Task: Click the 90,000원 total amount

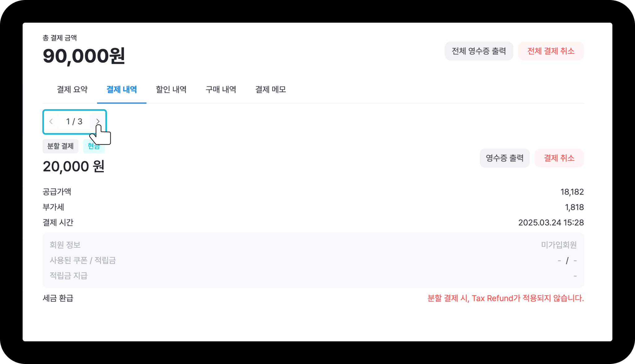Action: [x=84, y=56]
